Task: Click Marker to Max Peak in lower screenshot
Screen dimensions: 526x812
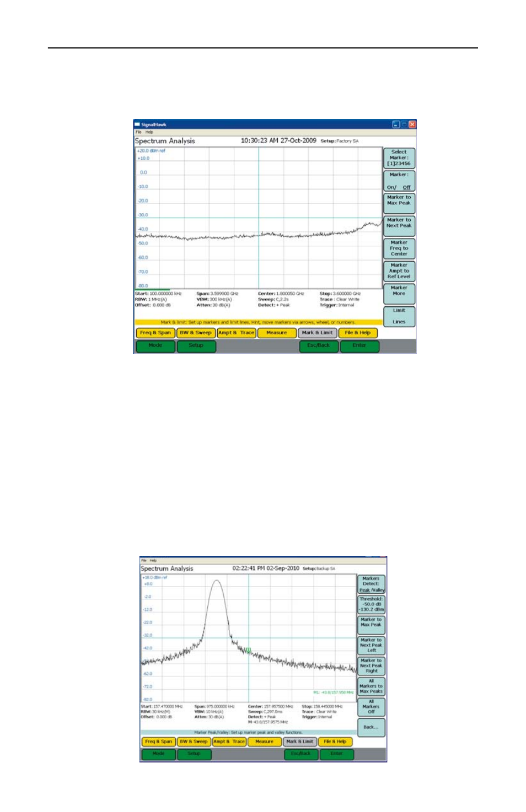Action: [x=371, y=625]
